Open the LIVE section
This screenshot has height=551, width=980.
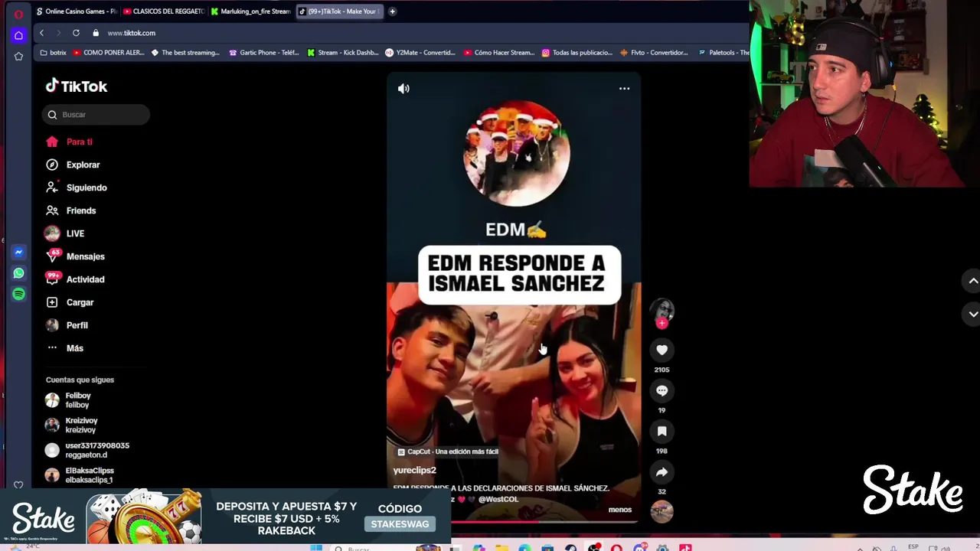pyautogui.click(x=65, y=233)
